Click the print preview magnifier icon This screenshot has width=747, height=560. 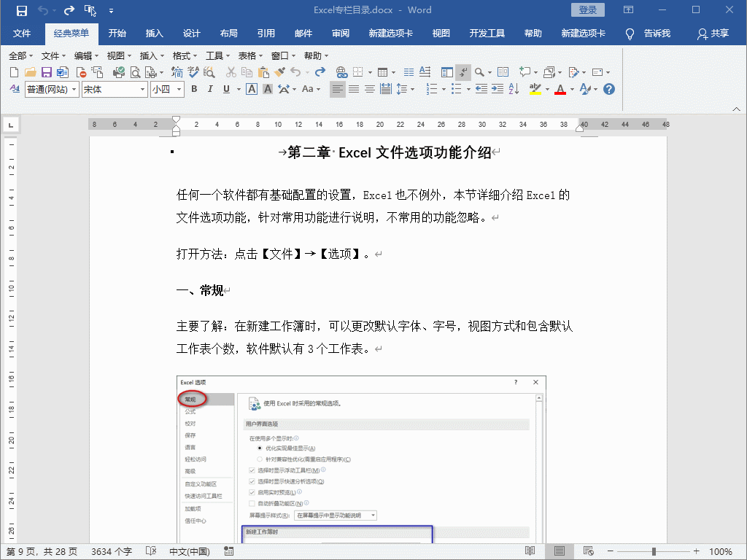[x=136, y=72]
